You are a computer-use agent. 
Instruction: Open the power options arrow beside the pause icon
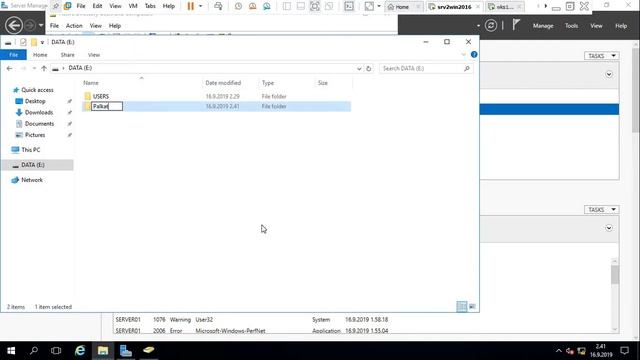(200, 6)
